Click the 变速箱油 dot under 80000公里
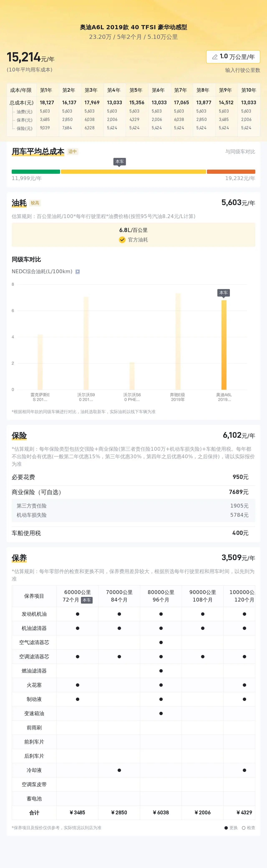This screenshot has height=868, width=267. pyautogui.click(x=161, y=713)
